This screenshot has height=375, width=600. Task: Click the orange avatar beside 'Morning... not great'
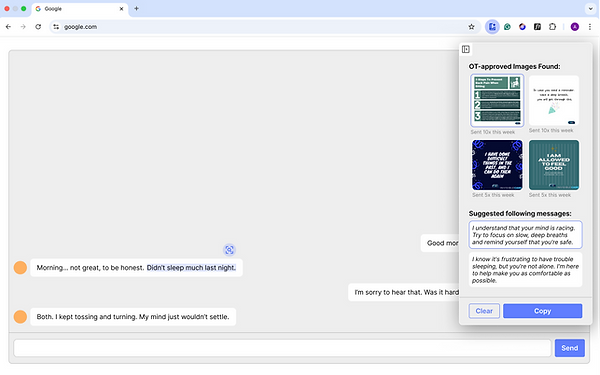coord(20,267)
